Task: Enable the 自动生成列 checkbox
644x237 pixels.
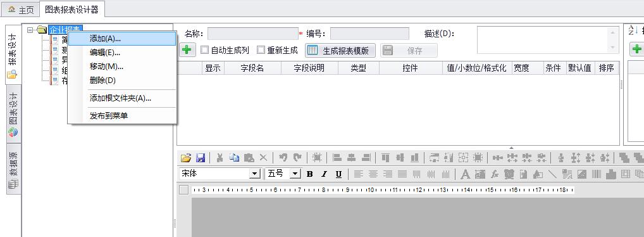Action: (204, 50)
